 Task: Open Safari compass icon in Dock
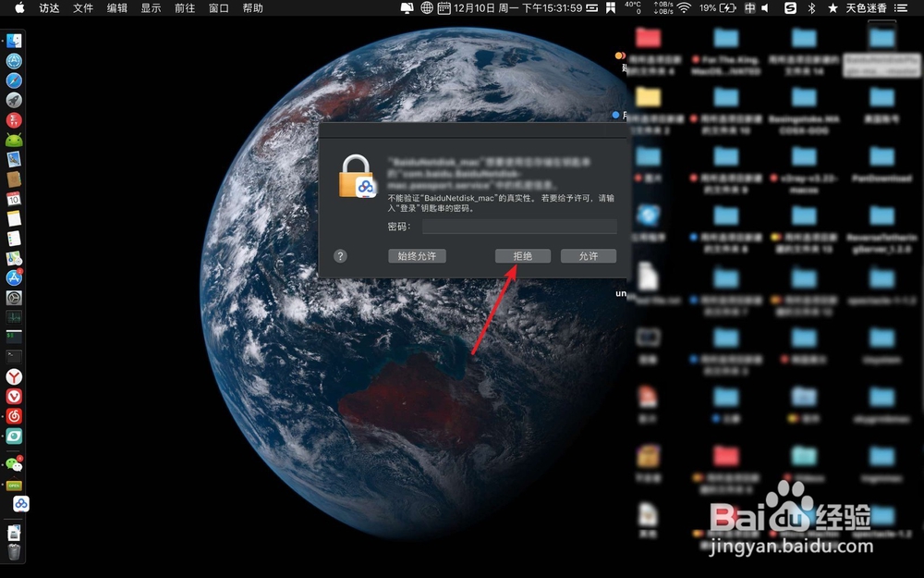pos(14,80)
